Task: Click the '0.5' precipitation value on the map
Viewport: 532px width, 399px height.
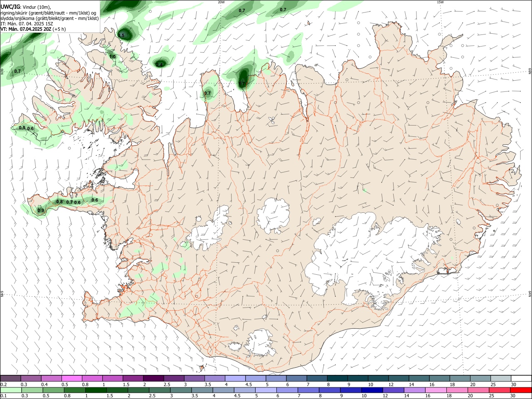Action: 22,128
